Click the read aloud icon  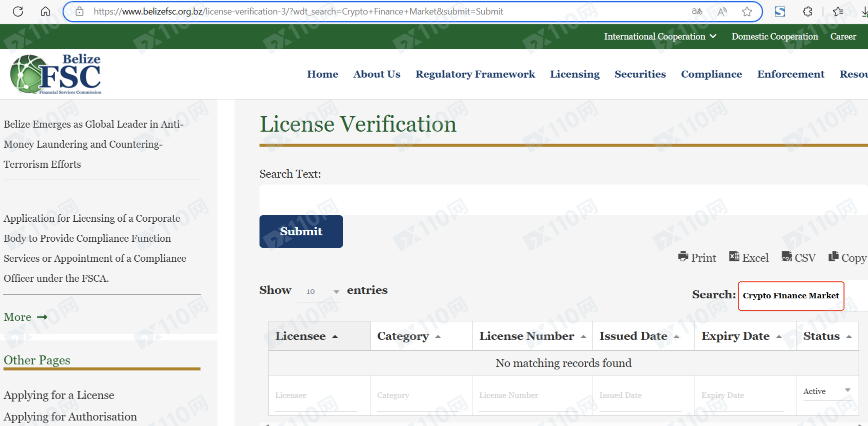[x=722, y=12]
